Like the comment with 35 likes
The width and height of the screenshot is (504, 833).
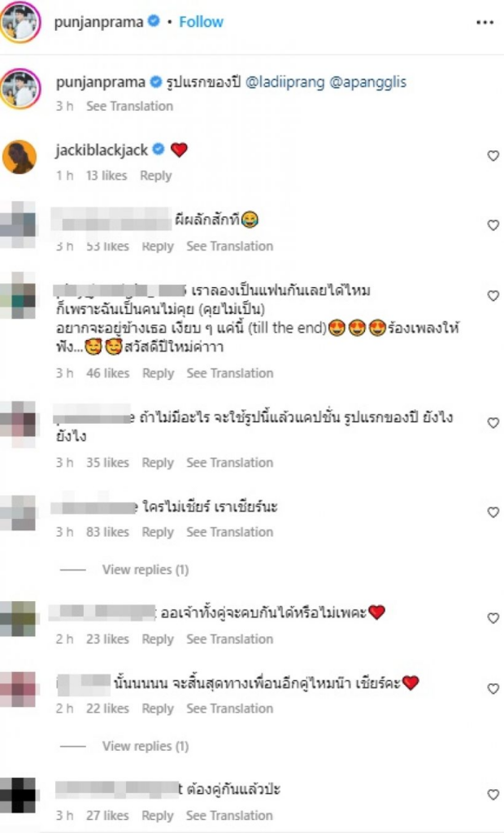point(493,423)
